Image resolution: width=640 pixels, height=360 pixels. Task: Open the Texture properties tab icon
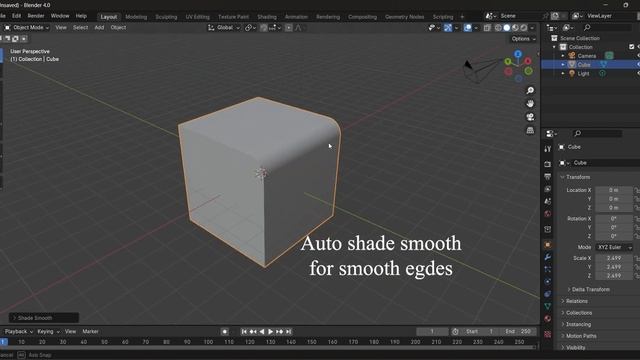point(547,335)
